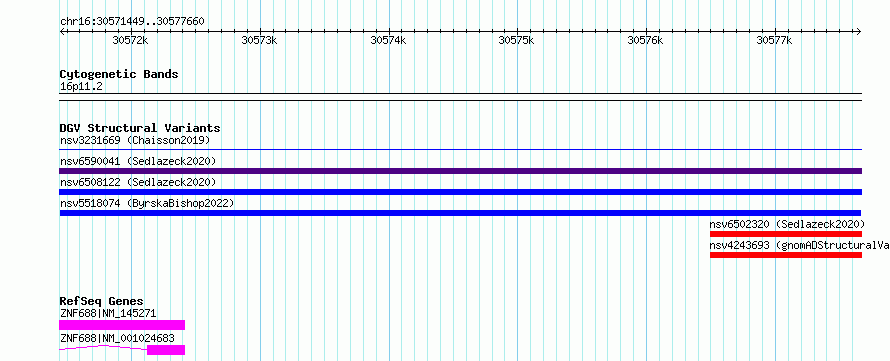Click the red nsv4243693 variant bar
The height and width of the screenshot is (361, 890).
point(786,255)
